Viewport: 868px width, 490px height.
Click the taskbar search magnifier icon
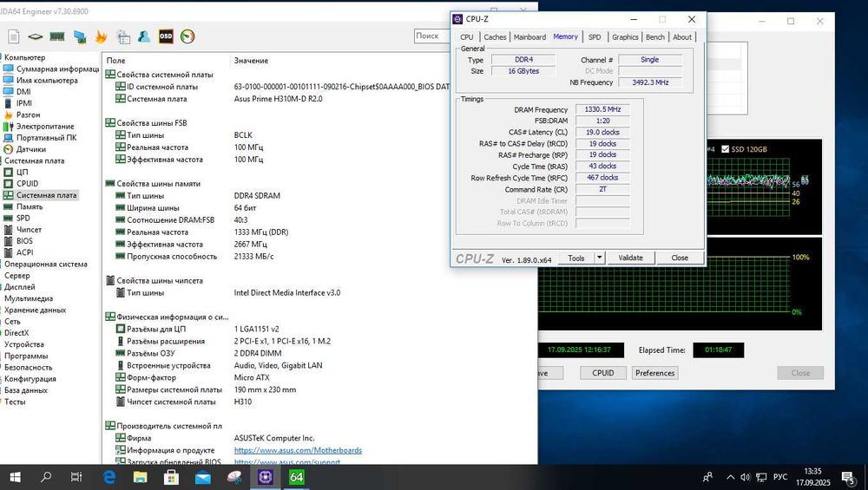(x=46, y=477)
